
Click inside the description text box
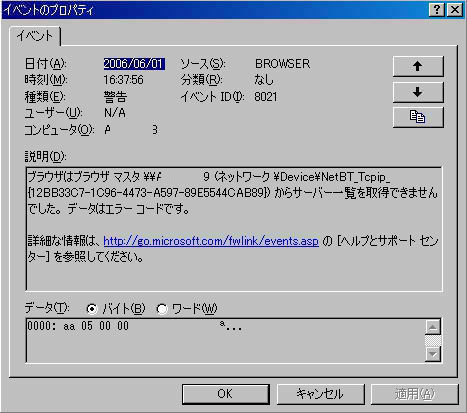click(234, 229)
